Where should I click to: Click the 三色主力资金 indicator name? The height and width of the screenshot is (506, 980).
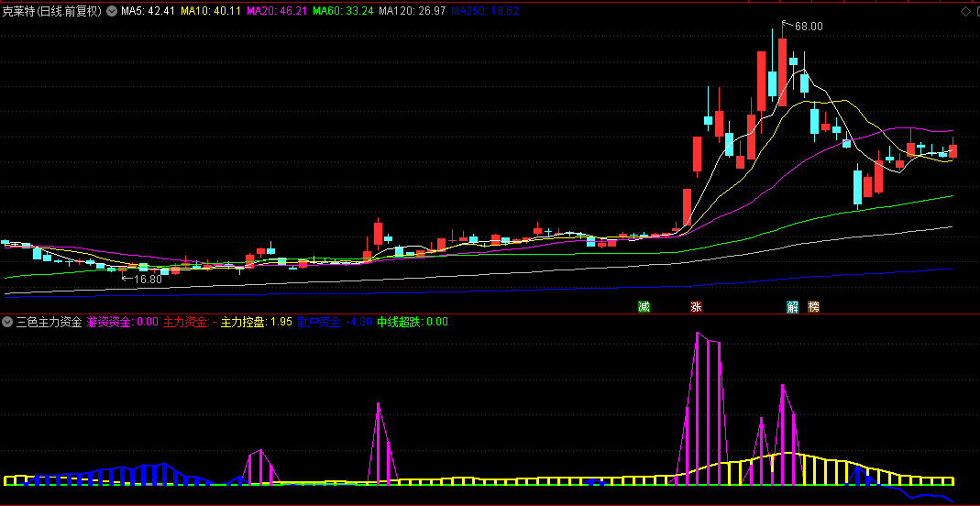pos(50,323)
